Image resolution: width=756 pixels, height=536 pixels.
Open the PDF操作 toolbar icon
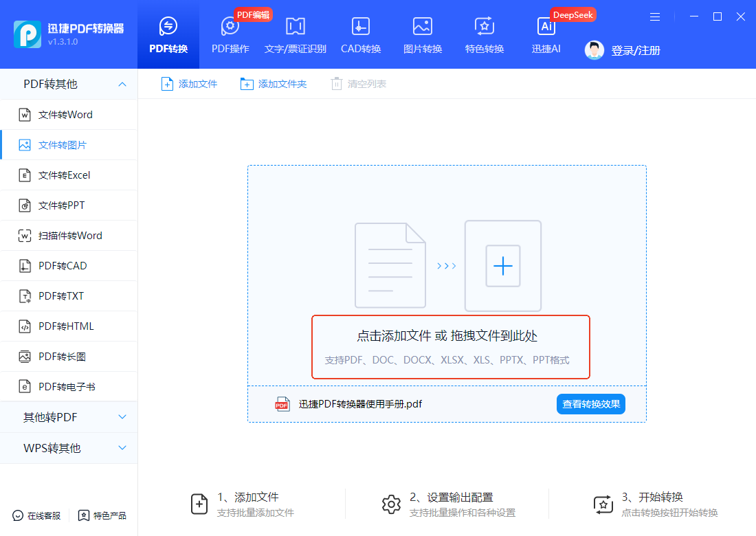230,27
